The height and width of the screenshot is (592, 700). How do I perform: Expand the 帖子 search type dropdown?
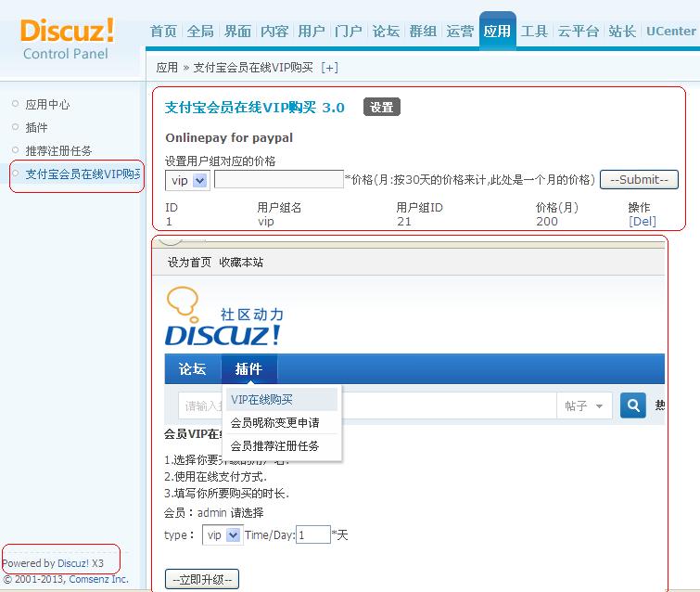click(x=584, y=405)
